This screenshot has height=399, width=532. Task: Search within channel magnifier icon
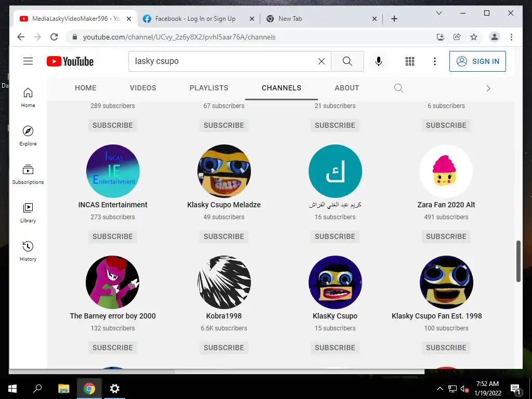click(x=398, y=88)
